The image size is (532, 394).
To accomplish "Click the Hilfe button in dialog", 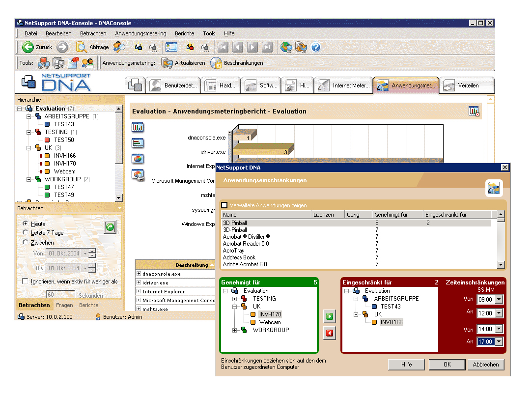I will (406, 364).
